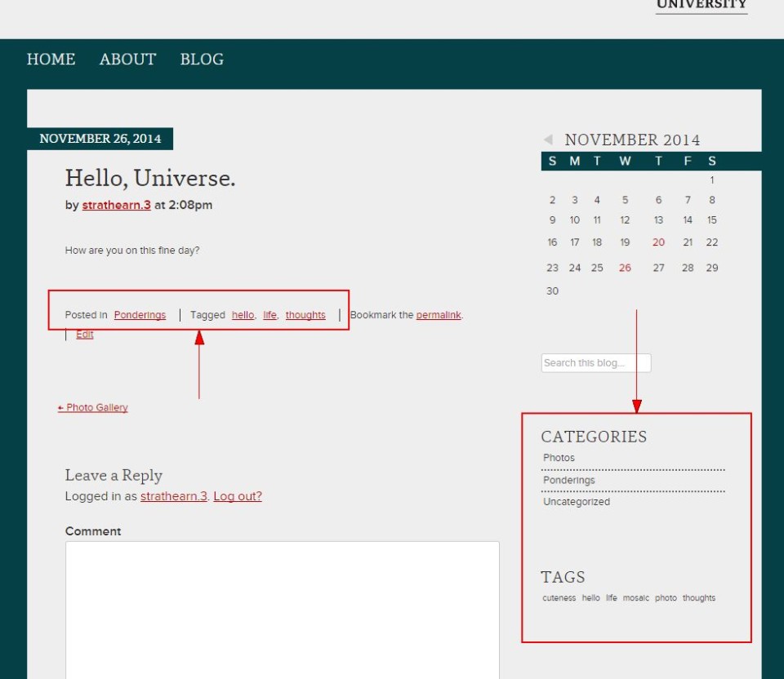The height and width of the screenshot is (679, 784).
Task: Select calendar date 26
Action: 625,268
